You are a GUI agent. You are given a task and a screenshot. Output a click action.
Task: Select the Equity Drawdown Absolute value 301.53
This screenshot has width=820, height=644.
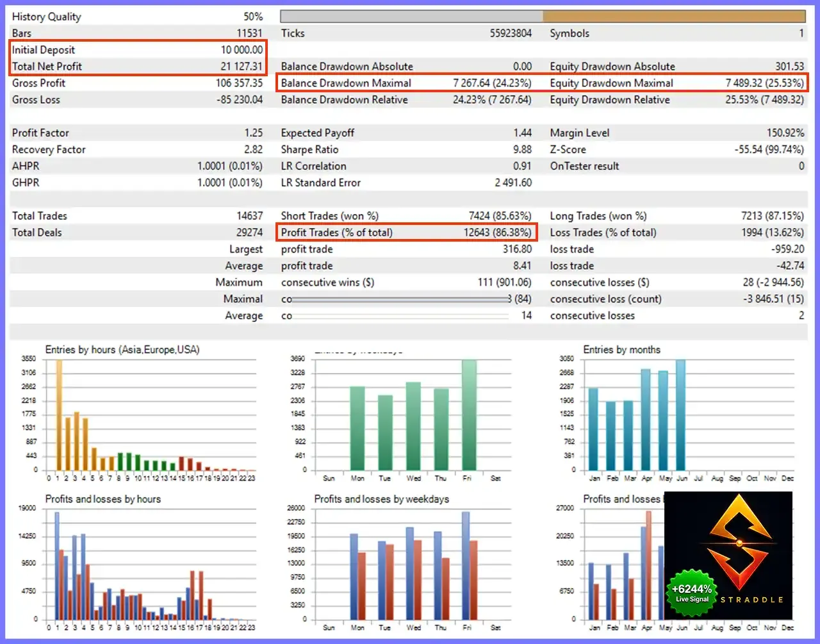789,67
